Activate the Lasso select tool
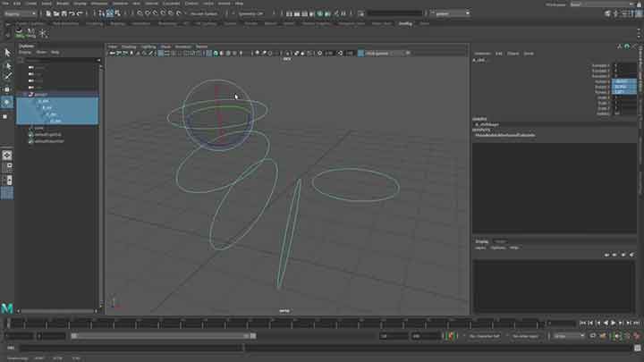 (7, 65)
